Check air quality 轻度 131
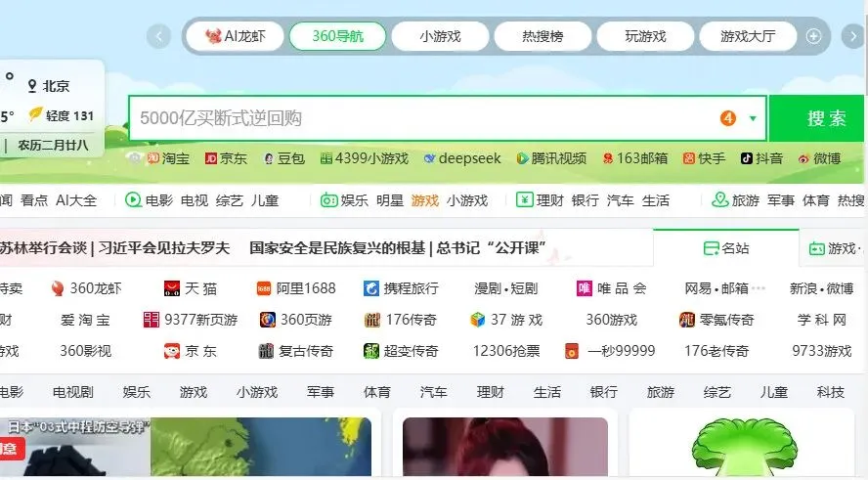 pyautogui.click(x=62, y=115)
